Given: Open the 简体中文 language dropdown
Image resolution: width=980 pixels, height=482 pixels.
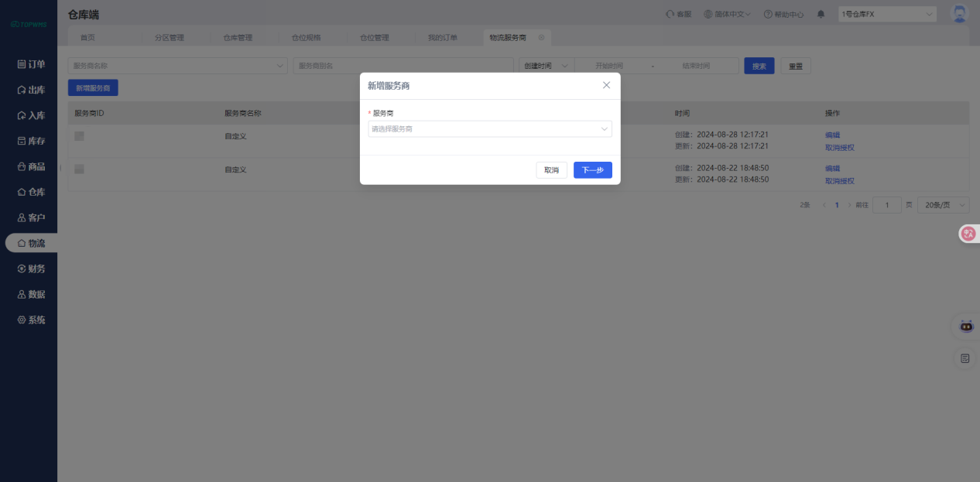Looking at the screenshot, I should click(728, 14).
